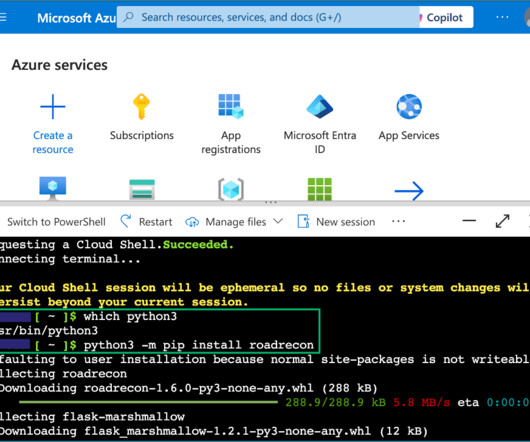Click 'Downloading roadrecon-1.6.0-py3-none-any.whl' line
This screenshot has width=530, height=442.
click(x=188, y=388)
